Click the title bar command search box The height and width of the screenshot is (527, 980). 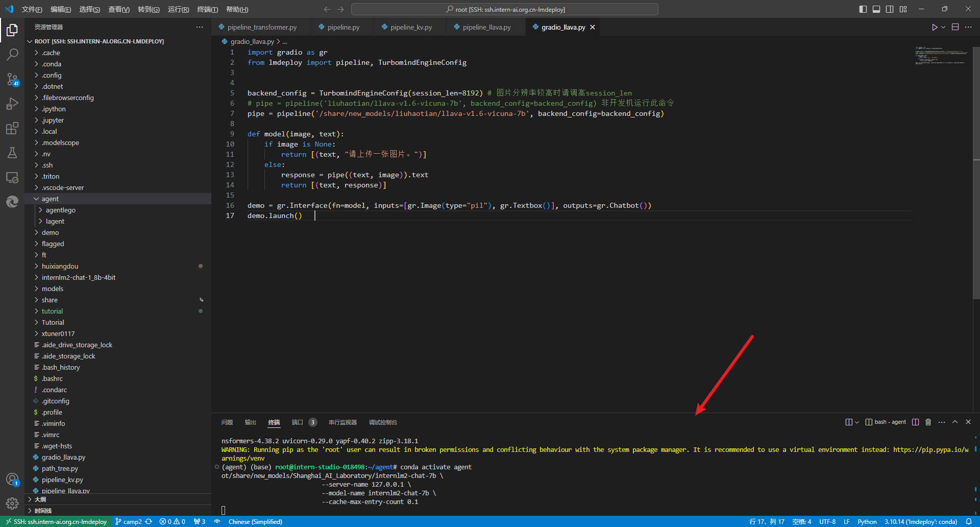click(x=504, y=9)
